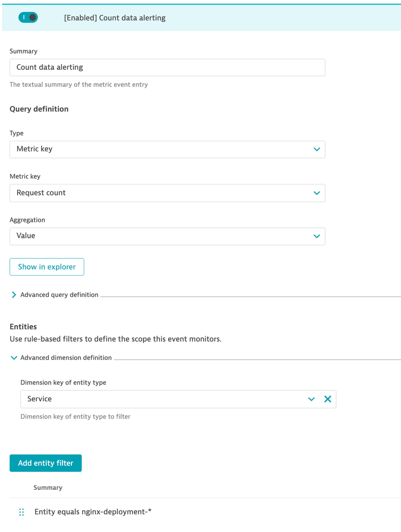Click the chevron arrow beside Request count
Viewport: 401px width, 532px height.
pos(317,193)
